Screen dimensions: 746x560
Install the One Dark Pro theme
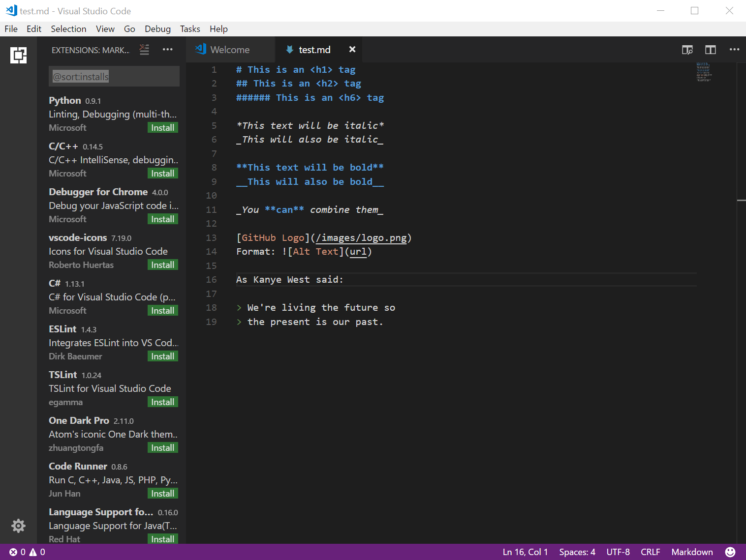click(162, 448)
